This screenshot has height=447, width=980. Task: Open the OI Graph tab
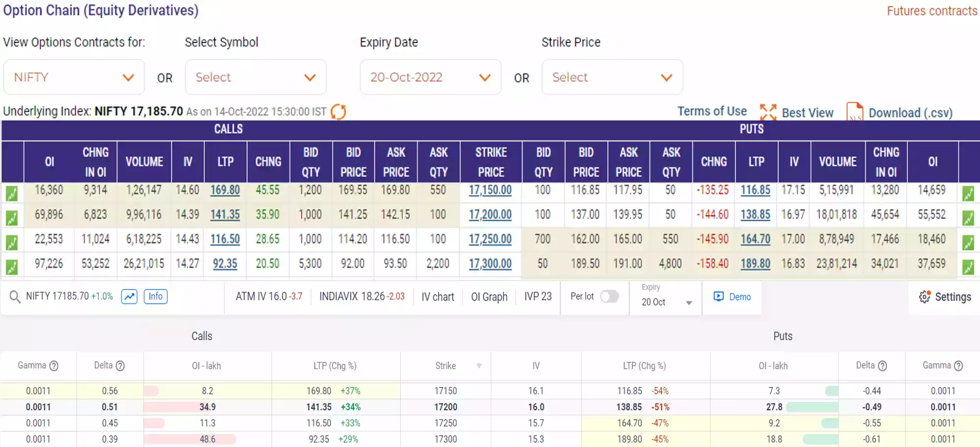pos(489,297)
